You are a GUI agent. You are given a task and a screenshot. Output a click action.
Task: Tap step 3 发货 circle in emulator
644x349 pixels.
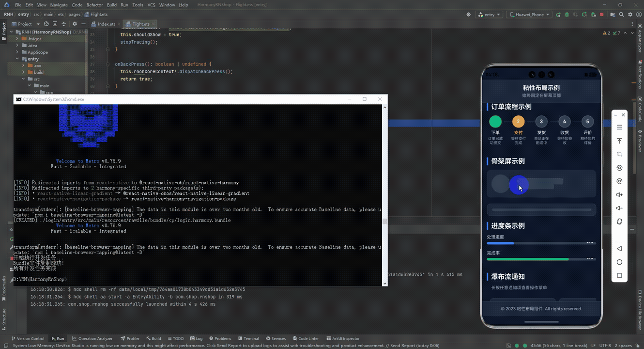click(541, 122)
